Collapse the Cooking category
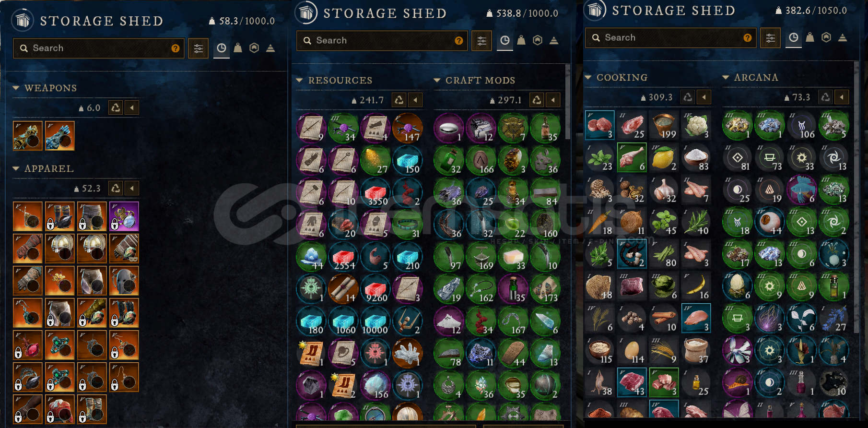This screenshot has height=428, width=868. coord(588,77)
